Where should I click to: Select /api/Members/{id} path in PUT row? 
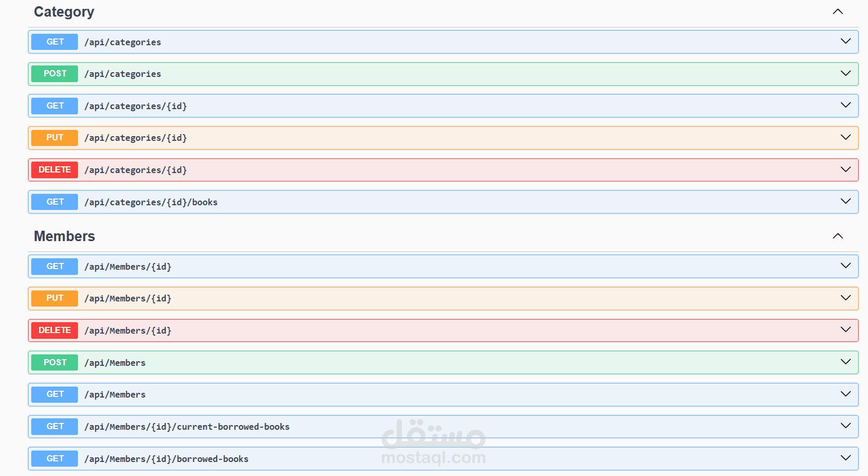click(128, 298)
